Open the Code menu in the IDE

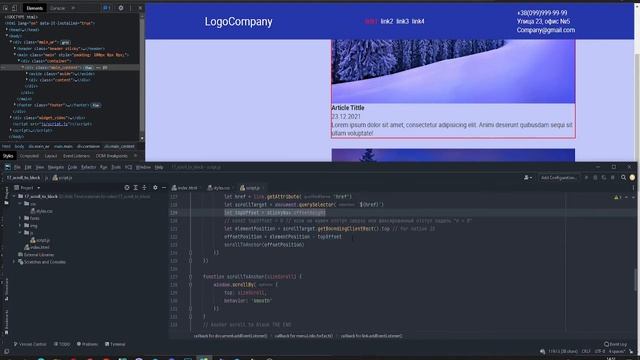pyautogui.click(x=72, y=167)
